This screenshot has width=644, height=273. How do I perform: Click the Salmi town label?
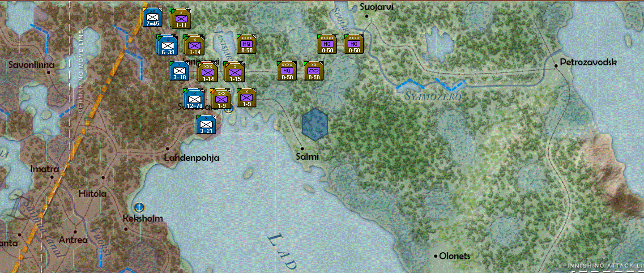coord(307,157)
